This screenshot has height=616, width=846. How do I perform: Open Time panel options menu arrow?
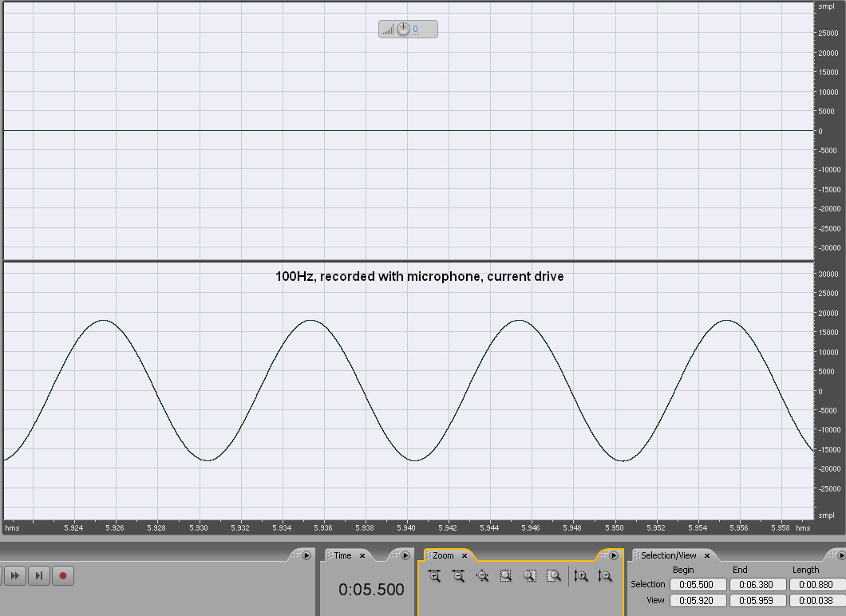(x=405, y=555)
